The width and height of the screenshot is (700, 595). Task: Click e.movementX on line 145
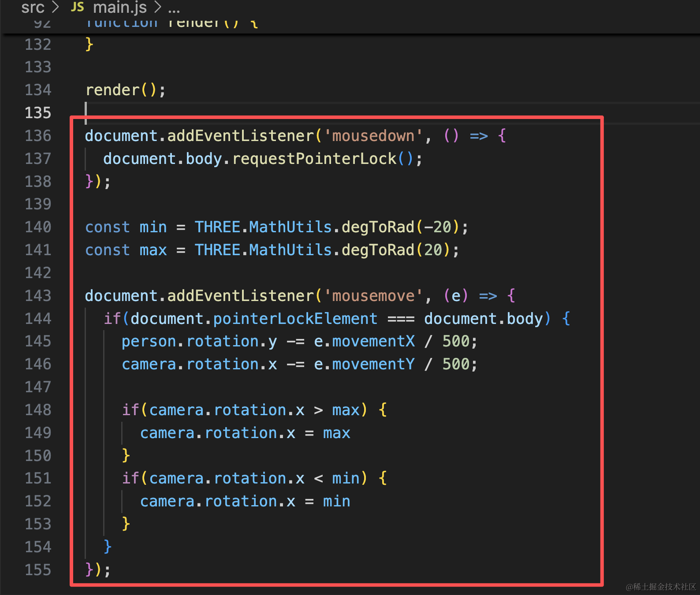365,342
